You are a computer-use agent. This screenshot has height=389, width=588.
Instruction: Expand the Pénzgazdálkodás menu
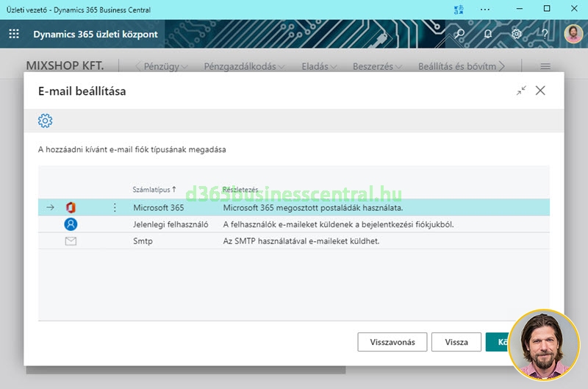pos(244,66)
